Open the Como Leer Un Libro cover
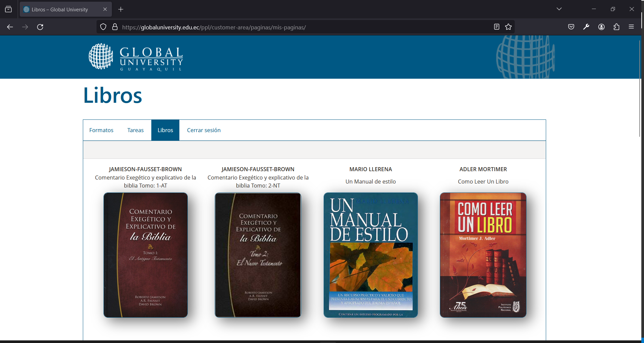This screenshot has width=644, height=343. click(483, 255)
